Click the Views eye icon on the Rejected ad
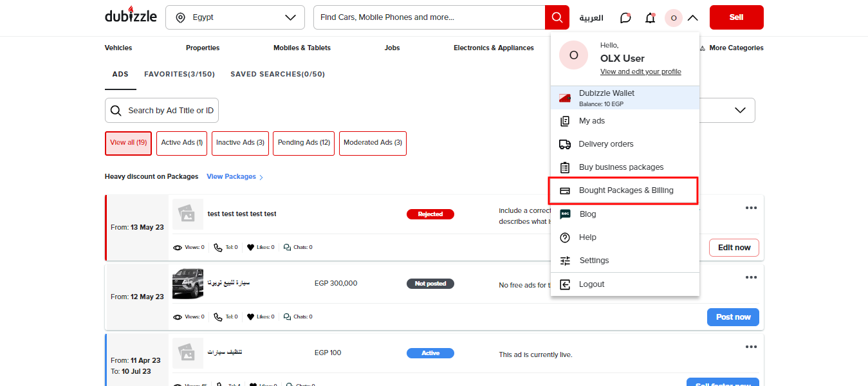The width and height of the screenshot is (868, 386). coord(178,247)
